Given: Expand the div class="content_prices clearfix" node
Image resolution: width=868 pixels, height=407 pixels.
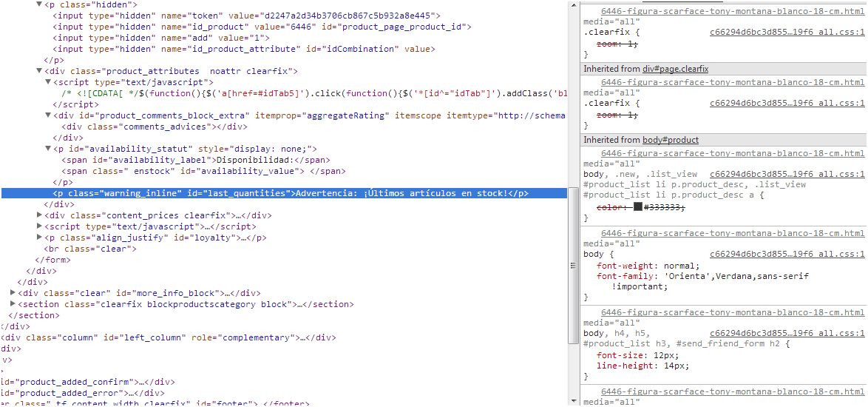Looking at the screenshot, I should [39, 215].
